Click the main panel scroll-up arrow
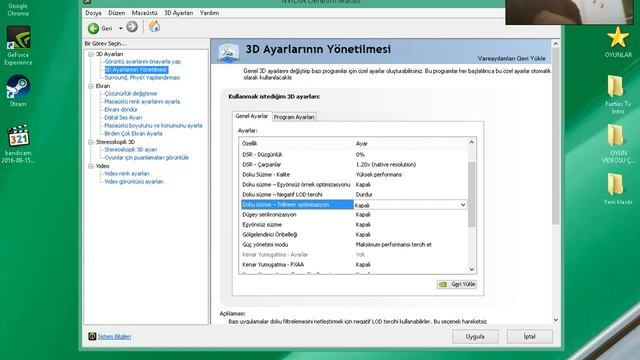 (556, 44)
